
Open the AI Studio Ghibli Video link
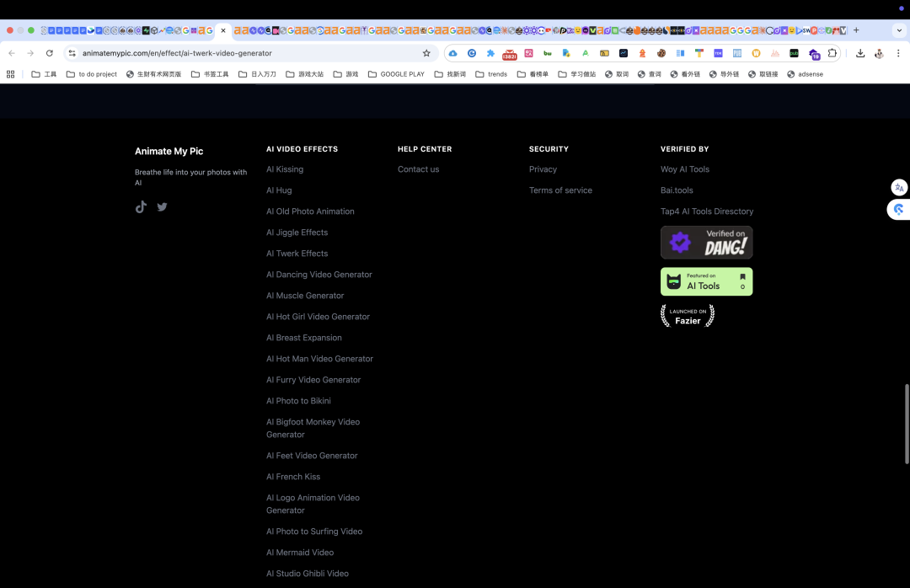307,573
